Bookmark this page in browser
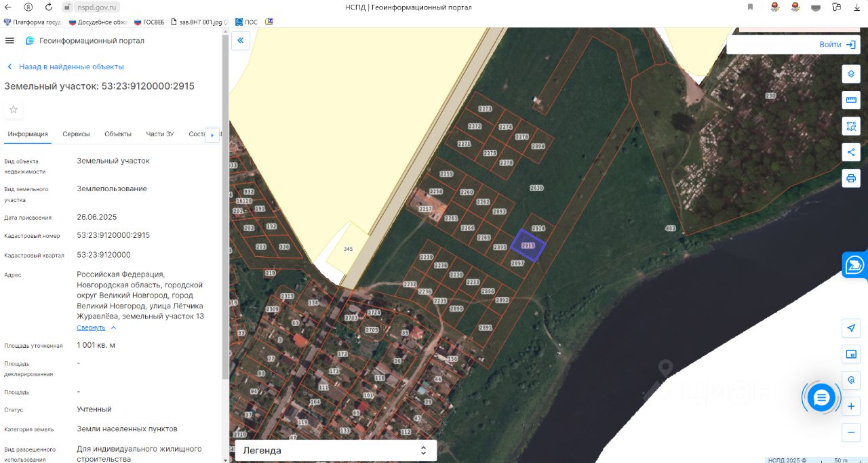This screenshot has width=868, height=463. tap(750, 7)
